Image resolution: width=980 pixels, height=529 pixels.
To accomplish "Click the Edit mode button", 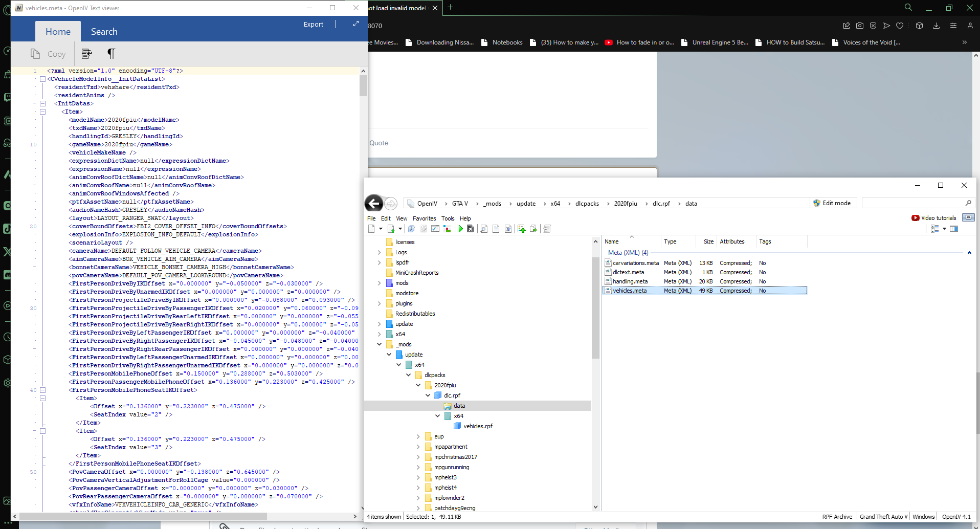I will (832, 203).
